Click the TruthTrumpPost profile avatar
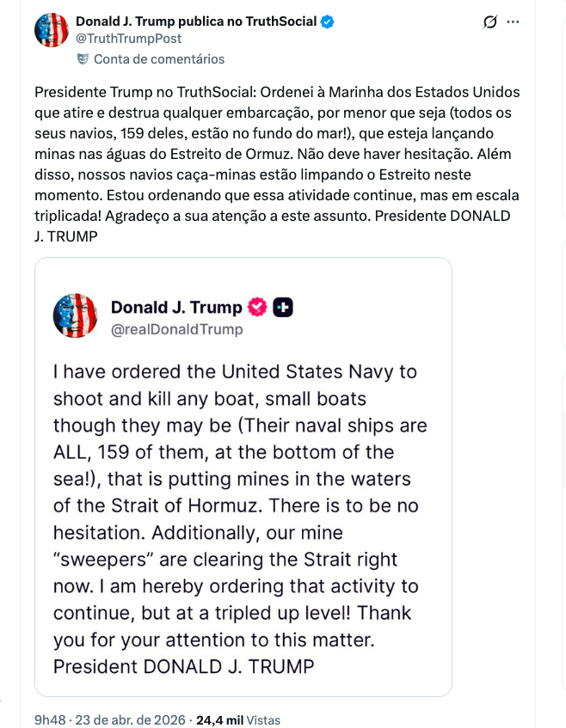Viewport: 566px width, 728px height. point(52,30)
